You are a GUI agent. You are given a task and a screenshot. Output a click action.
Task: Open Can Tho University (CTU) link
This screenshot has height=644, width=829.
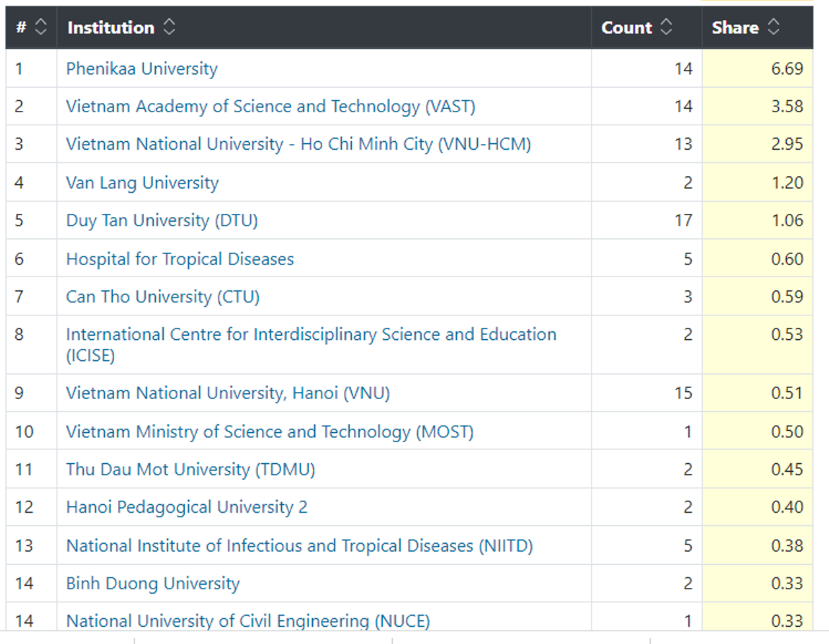(163, 297)
